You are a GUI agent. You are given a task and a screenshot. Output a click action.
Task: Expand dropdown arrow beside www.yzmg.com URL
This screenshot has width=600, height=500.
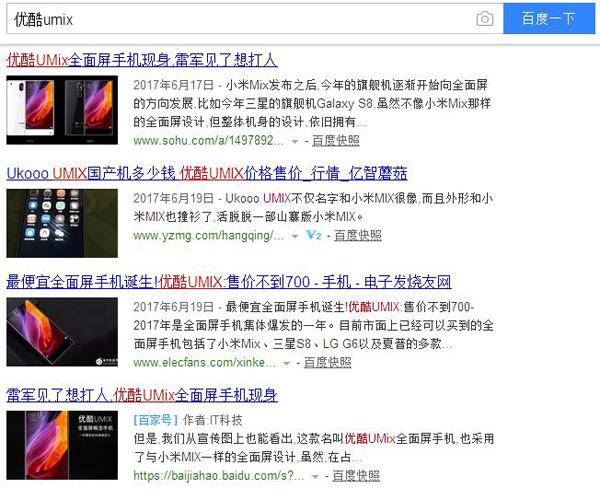(x=295, y=236)
